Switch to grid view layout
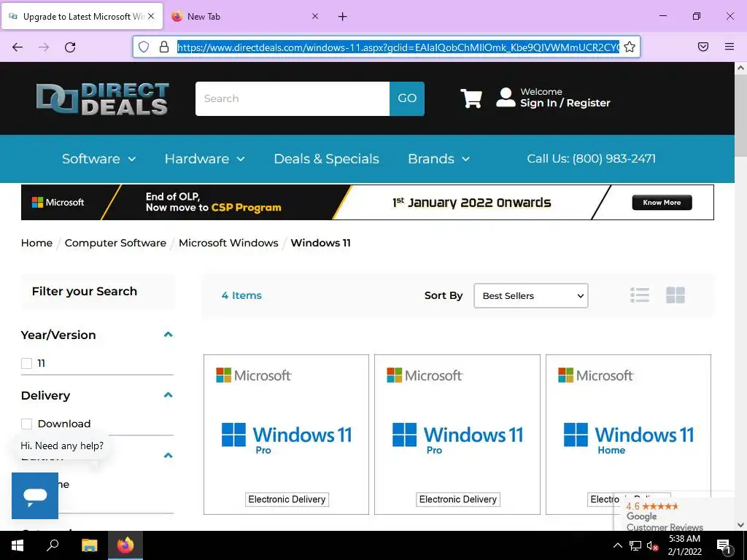 (676, 295)
